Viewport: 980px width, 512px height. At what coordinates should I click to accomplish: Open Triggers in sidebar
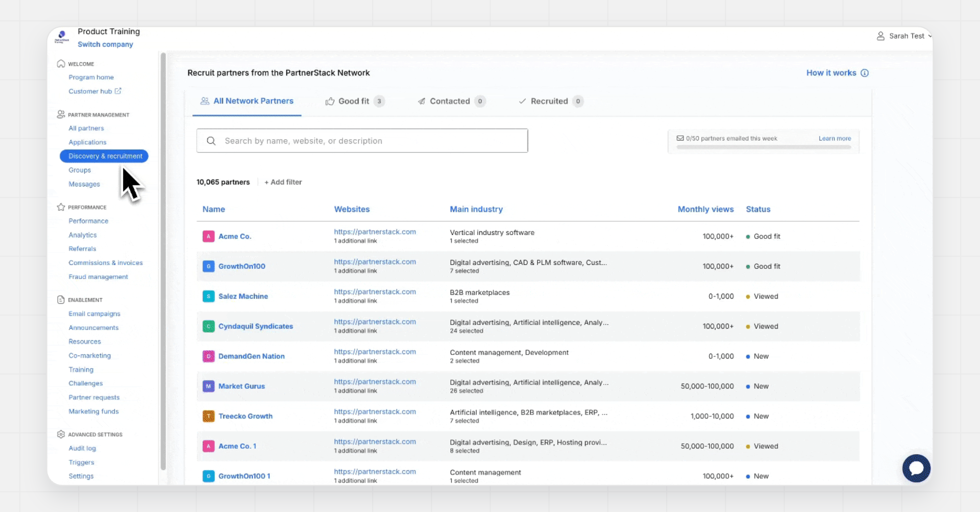point(81,462)
